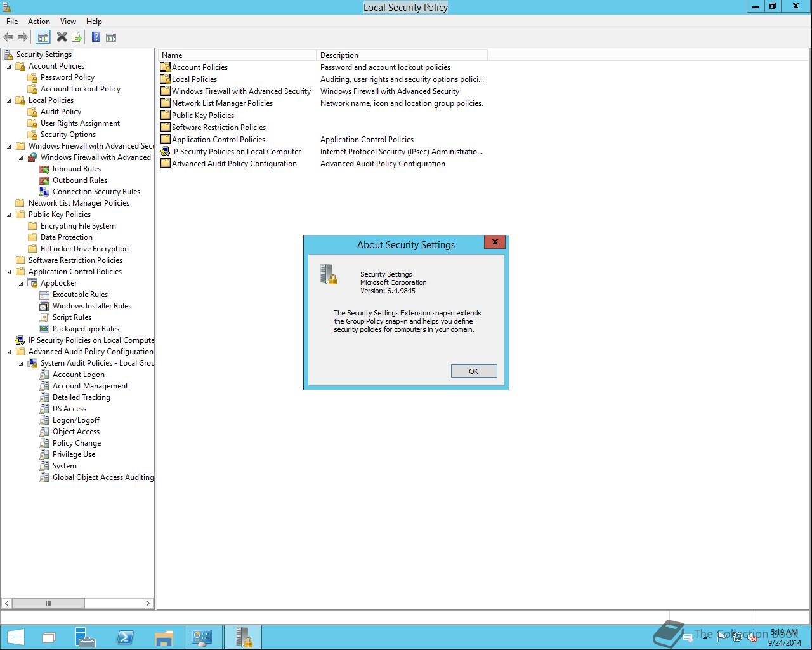The width and height of the screenshot is (812, 650).
Task: Open Server Manager from the taskbar
Action: point(86,637)
